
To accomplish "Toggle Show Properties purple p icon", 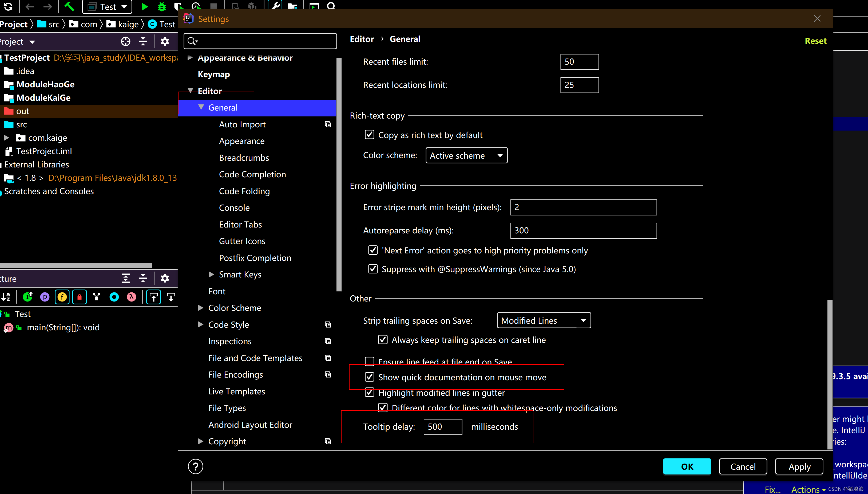I will (x=45, y=297).
